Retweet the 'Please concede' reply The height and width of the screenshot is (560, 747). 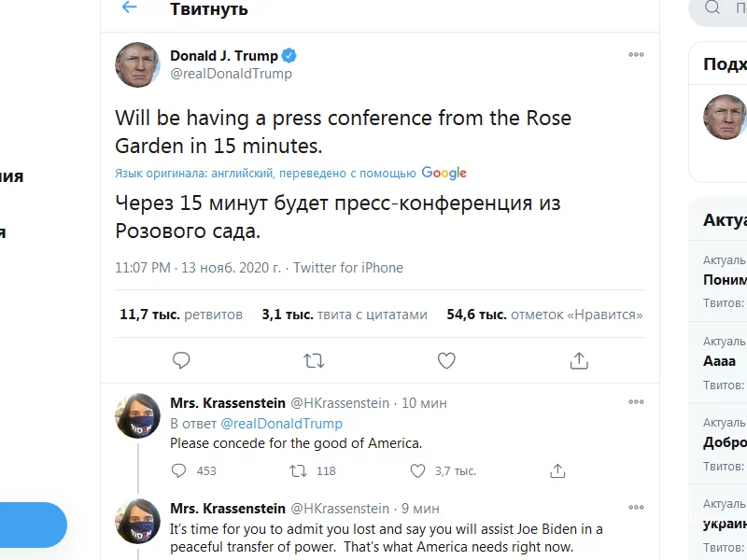(299, 470)
